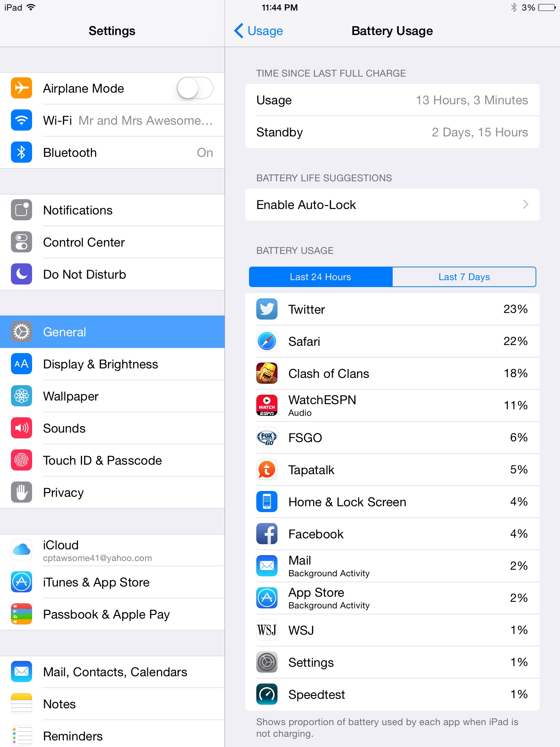Tap the Safari compass icon
The width and height of the screenshot is (560, 747).
point(267,341)
